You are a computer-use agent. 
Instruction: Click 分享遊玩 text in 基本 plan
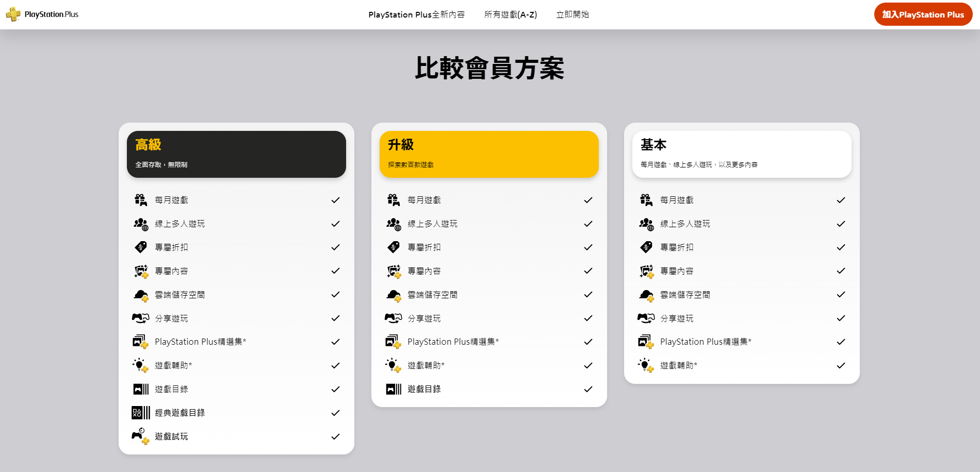tap(677, 318)
